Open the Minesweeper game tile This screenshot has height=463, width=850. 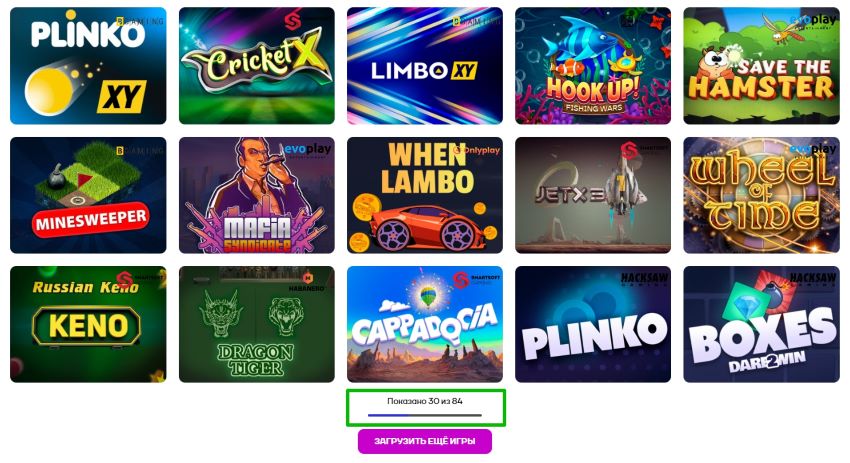pos(88,195)
